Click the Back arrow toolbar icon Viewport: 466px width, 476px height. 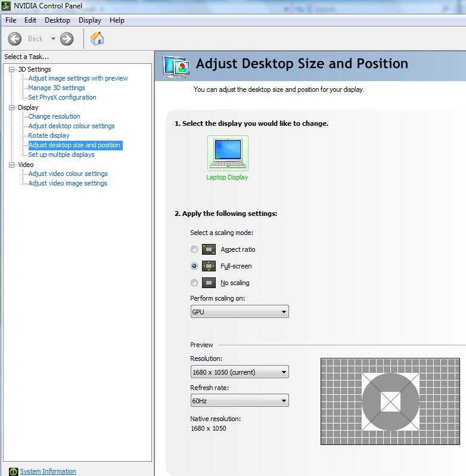(14, 39)
